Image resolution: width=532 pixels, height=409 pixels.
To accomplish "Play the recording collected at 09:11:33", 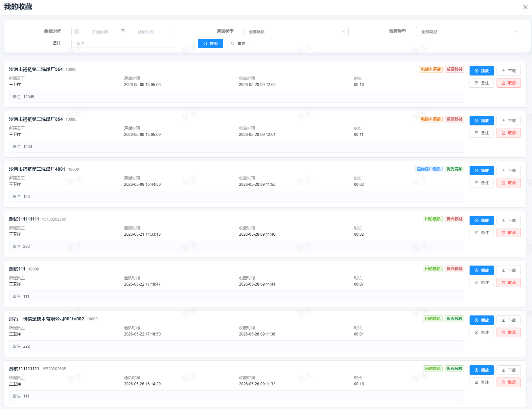I will coord(481,370).
